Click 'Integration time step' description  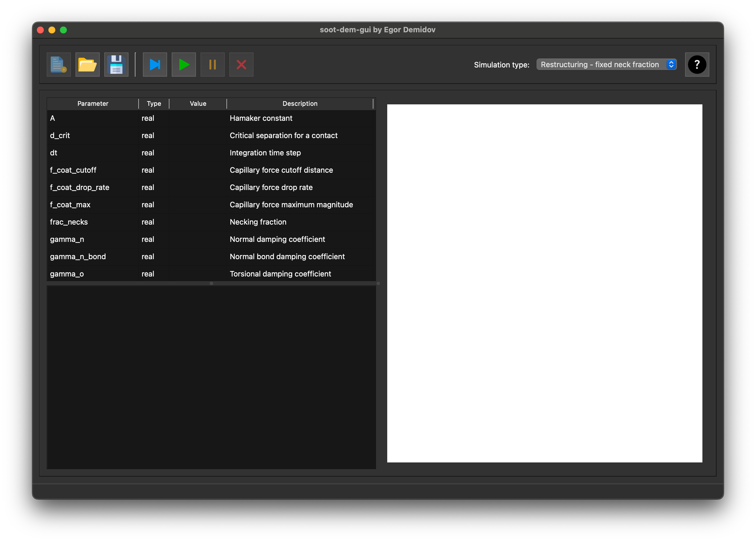265,153
